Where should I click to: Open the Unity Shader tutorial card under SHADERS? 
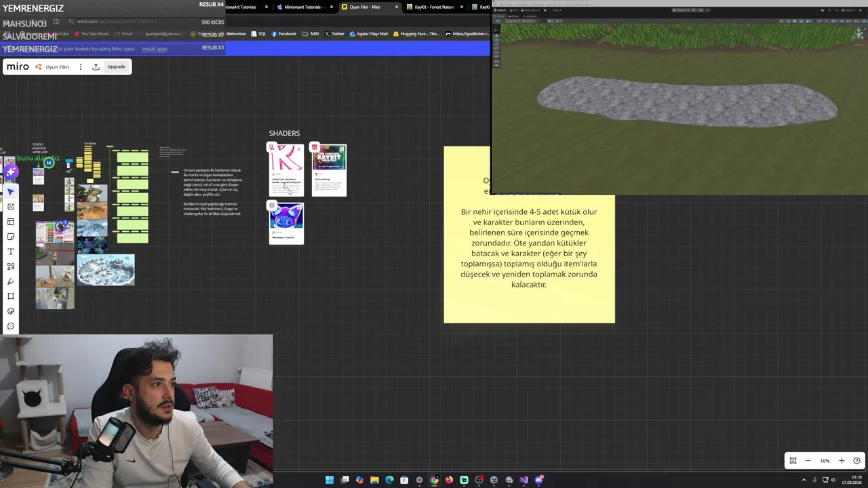286,170
